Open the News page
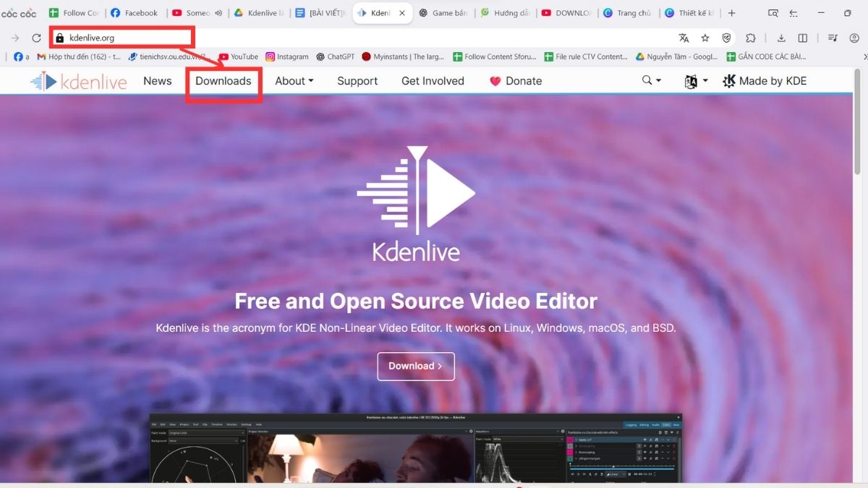This screenshot has height=488, width=868. pyautogui.click(x=157, y=81)
